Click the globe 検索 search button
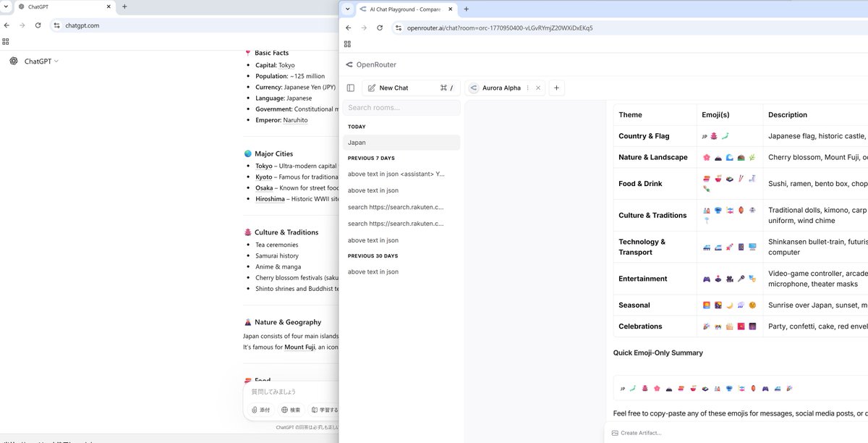This screenshot has width=868, height=443. point(291,410)
